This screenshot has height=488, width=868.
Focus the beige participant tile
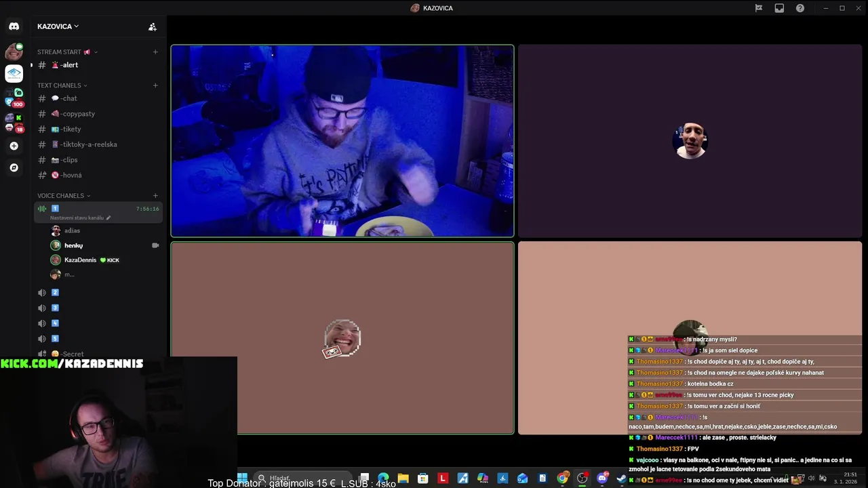[x=690, y=338]
